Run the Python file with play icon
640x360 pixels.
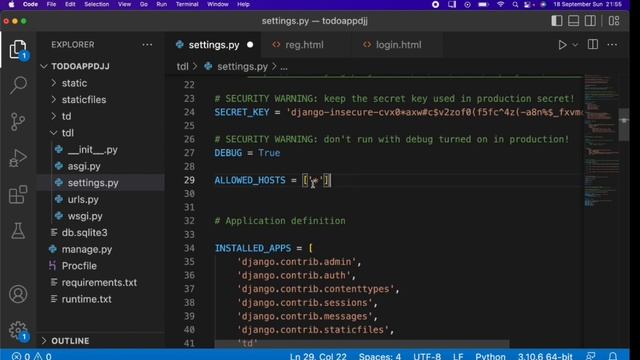(x=562, y=44)
